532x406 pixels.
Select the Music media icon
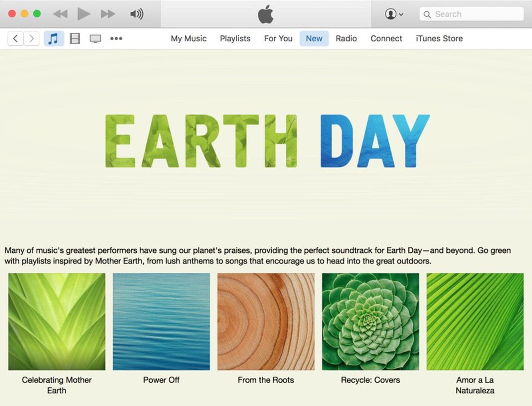point(54,38)
